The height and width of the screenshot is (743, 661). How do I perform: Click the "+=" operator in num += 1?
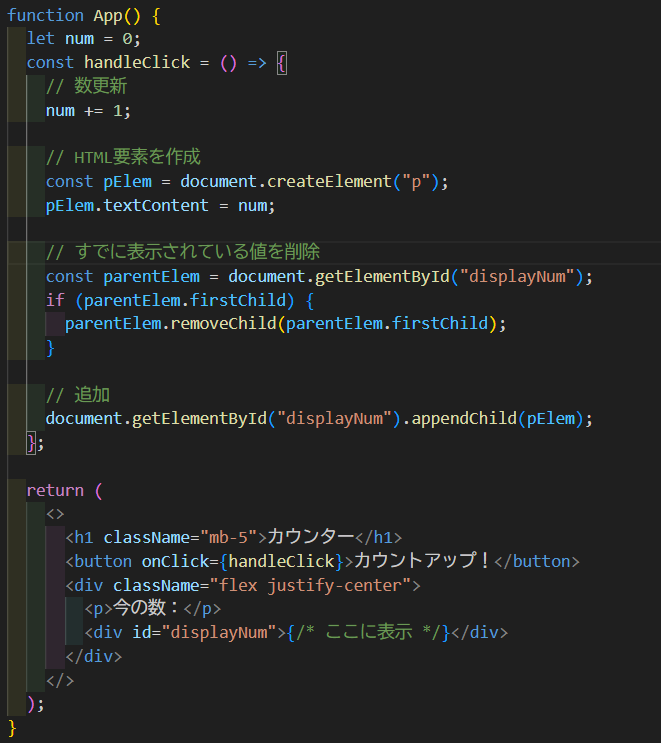tap(94, 110)
